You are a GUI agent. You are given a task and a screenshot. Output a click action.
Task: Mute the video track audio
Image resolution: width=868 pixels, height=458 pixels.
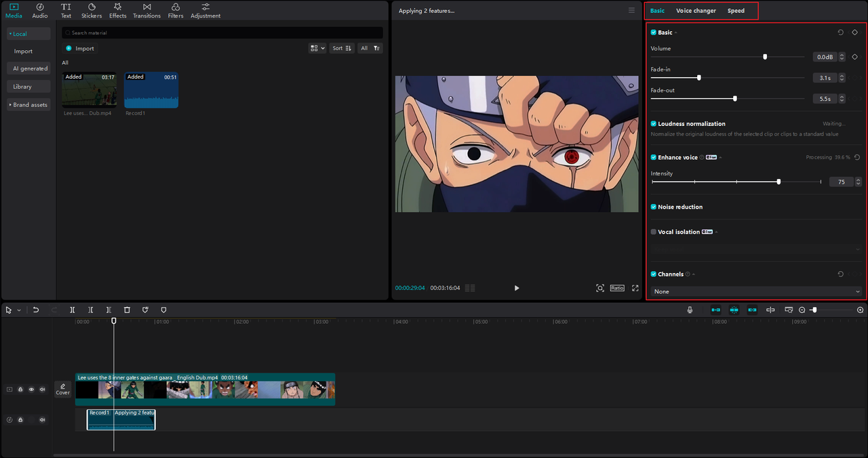click(x=42, y=390)
